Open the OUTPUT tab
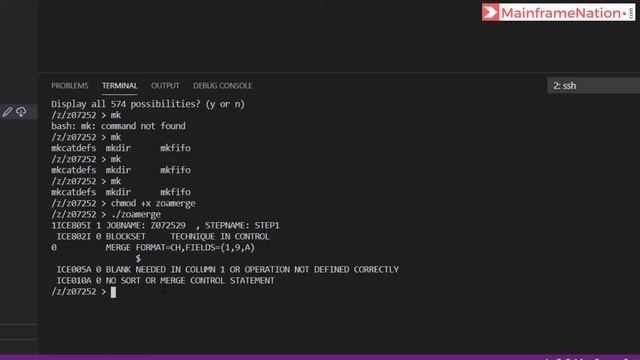 (165, 86)
